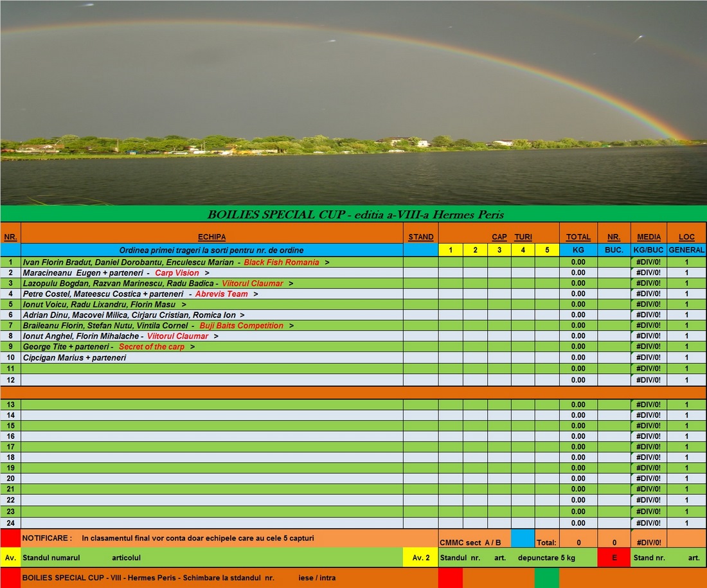Viewport: 707px width, 588px height.
Task: Click the empty team cell in row 13
Action: (x=212, y=405)
